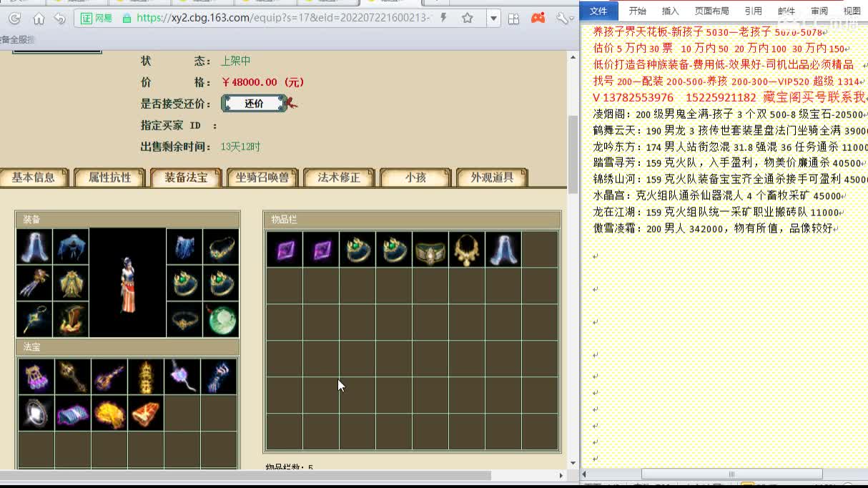The image size is (868, 488).
Task: Open the browser grid apps icon
Action: pos(514,19)
